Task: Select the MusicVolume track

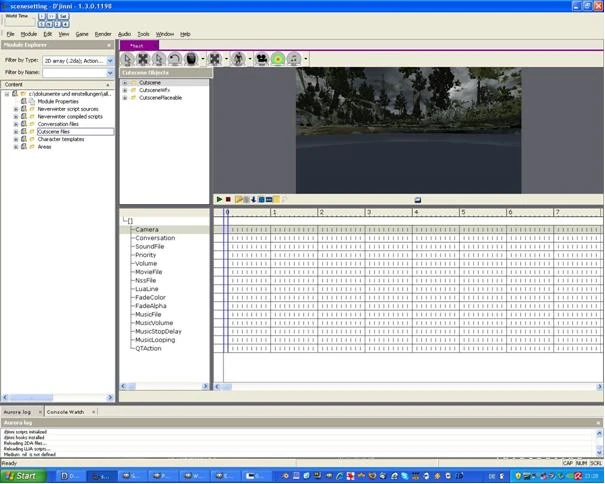Action: tap(154, 323)
